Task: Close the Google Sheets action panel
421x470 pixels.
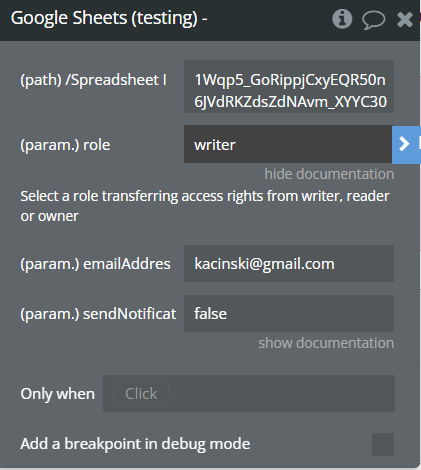Action: tap(405, 19)
